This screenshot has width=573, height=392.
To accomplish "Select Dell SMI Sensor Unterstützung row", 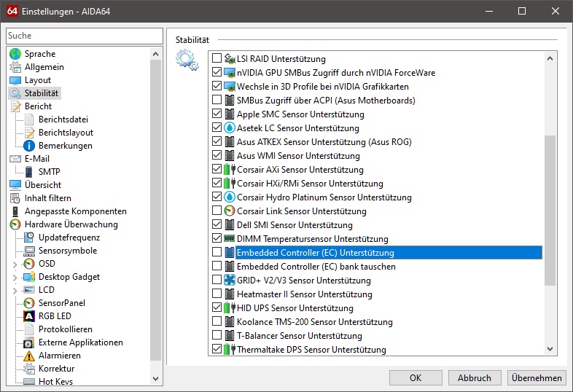I will 295,224.
